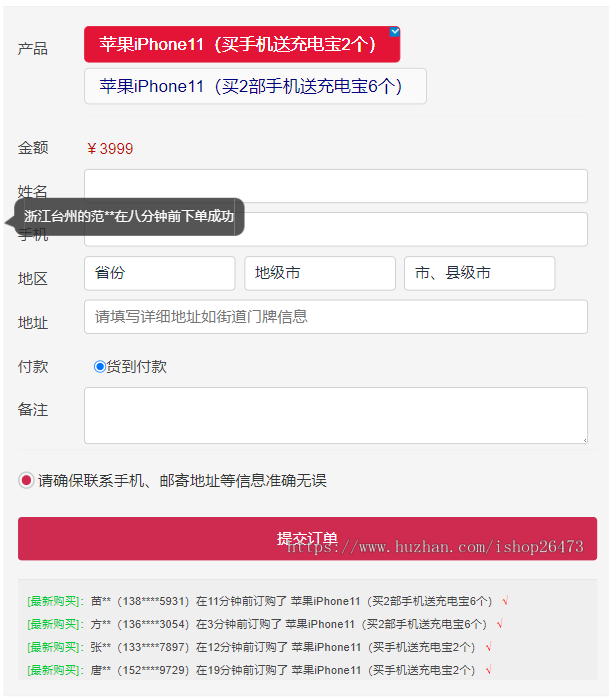609x698 pixels.
Task: Click the 金额 amount label
Action: point(32,148)
